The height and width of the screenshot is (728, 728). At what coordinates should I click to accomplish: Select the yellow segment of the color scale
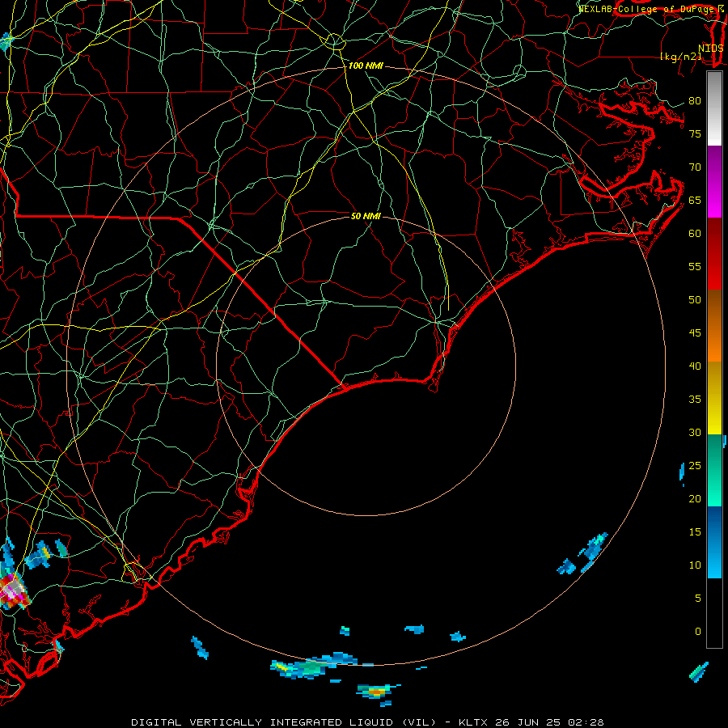(x=714, y=398)
